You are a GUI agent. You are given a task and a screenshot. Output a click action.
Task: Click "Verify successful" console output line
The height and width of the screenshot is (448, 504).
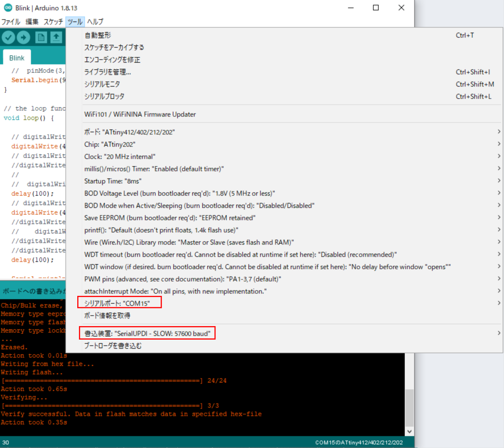click(x=131, y=414)
